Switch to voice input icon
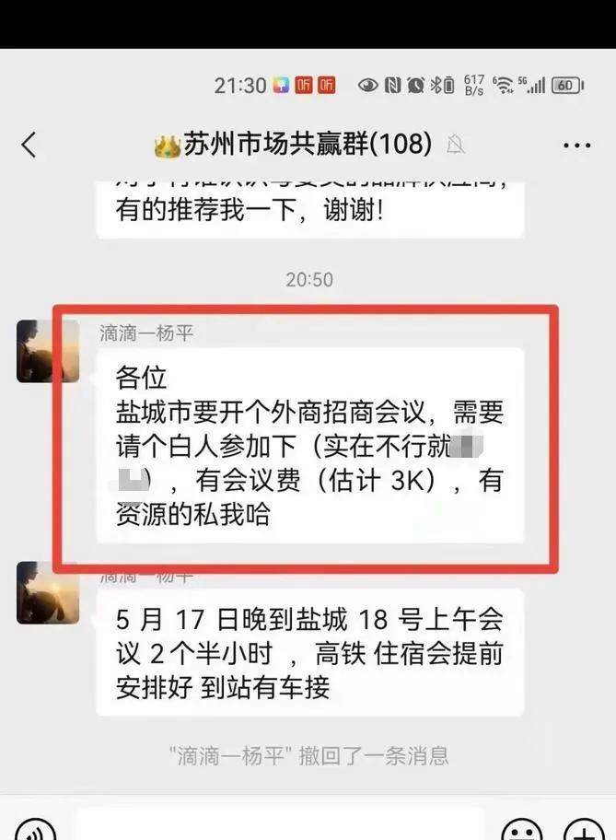 35,828
